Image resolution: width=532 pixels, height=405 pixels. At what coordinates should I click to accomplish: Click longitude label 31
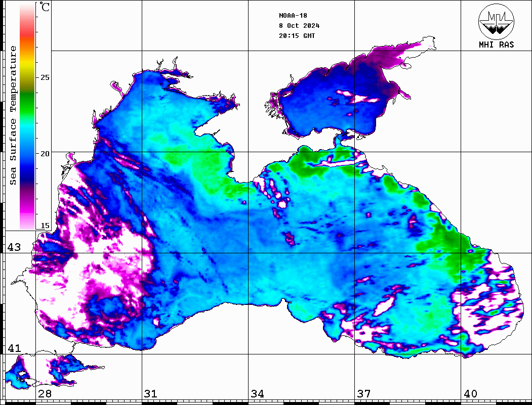click(151, 394)
